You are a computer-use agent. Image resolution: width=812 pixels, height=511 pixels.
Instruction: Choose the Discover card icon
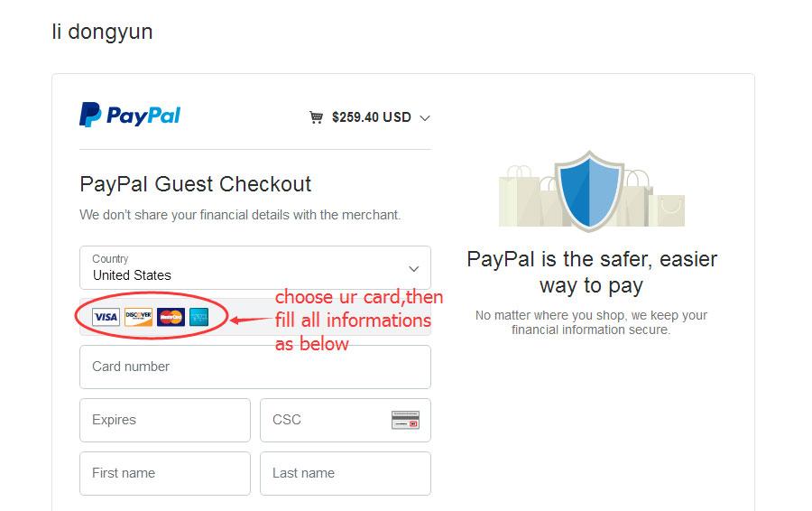tap(138, 317)
